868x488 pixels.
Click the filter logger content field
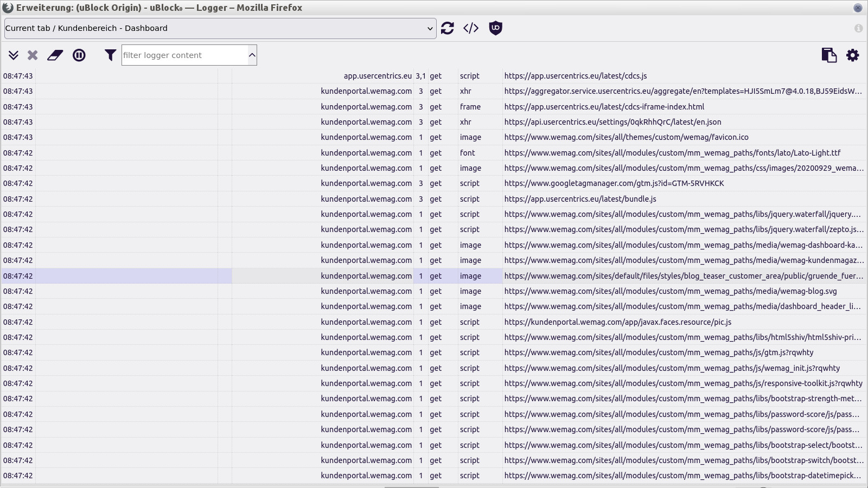tap(184, 55)
